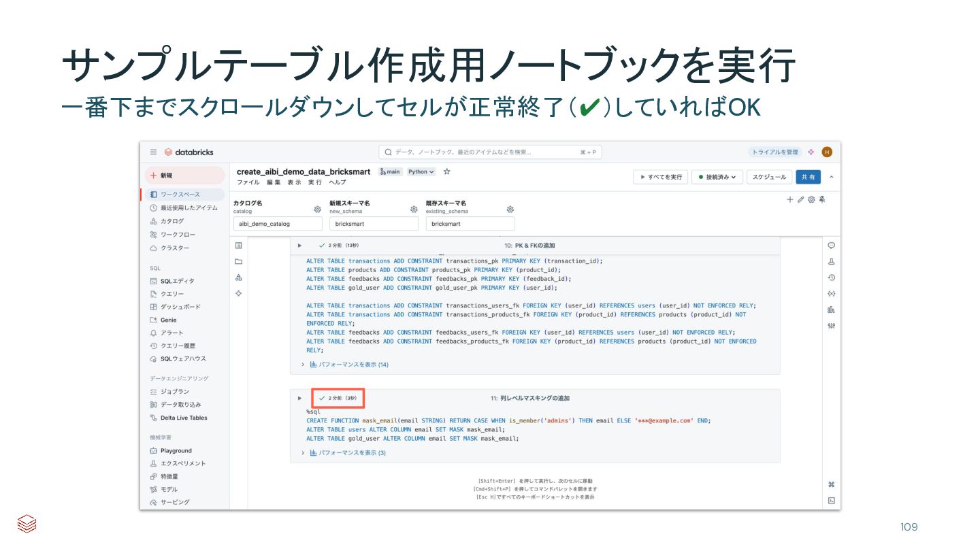Open widget panel settings gear
Viewport: 980px width, 551px height.
[x=811, y=199]
